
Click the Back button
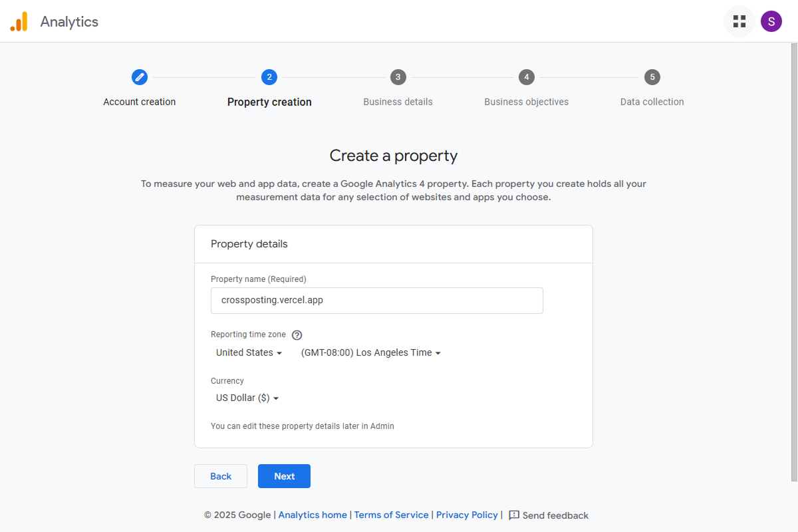220,476
